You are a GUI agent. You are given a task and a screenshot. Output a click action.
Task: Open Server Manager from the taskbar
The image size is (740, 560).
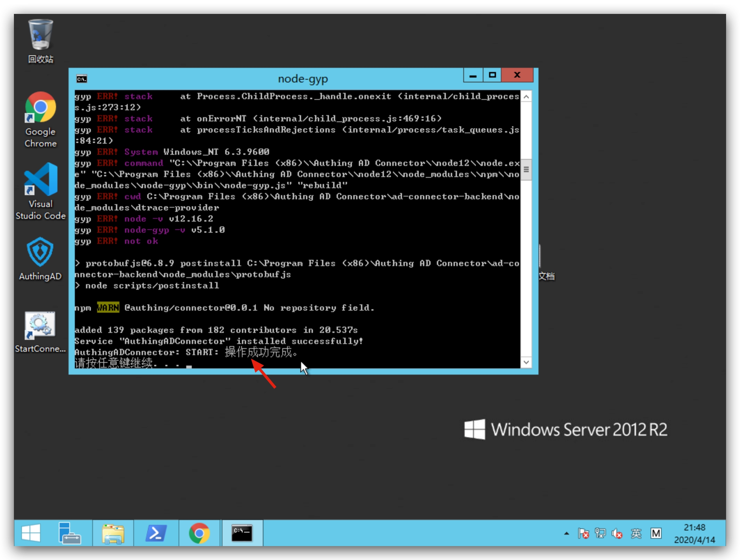69,533
